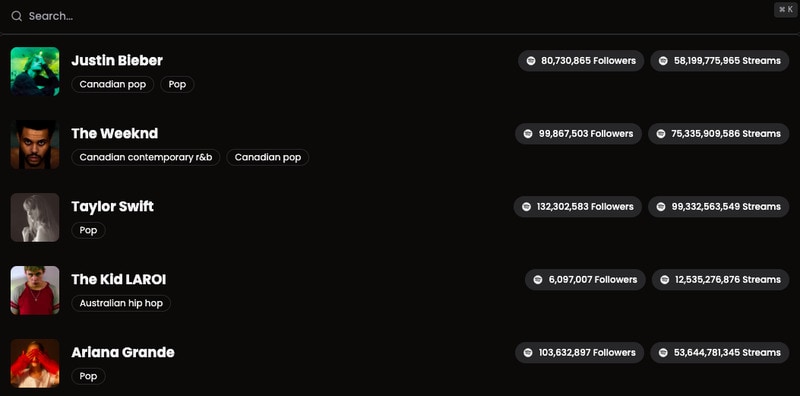Screen dimensions: 800x396
Task: Select the Australian hip hop genre tag
Action: click(121, 303)
